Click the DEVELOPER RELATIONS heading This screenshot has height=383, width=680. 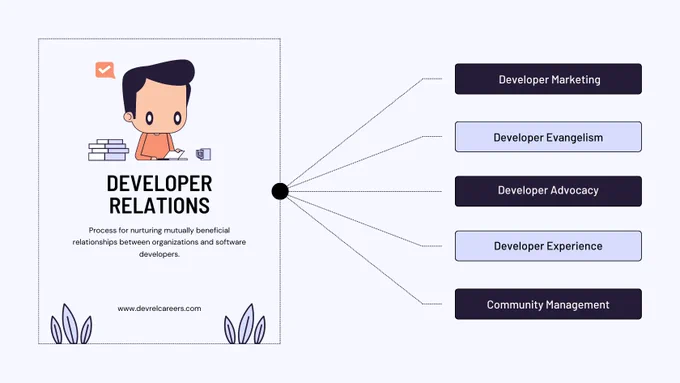tap(159, 194)
